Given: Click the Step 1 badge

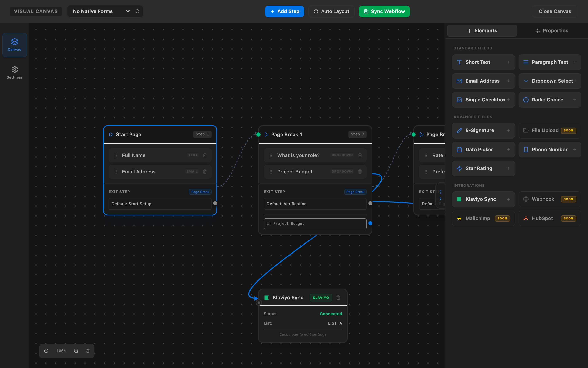Looking at the screenshot, I should pos(202,134).
